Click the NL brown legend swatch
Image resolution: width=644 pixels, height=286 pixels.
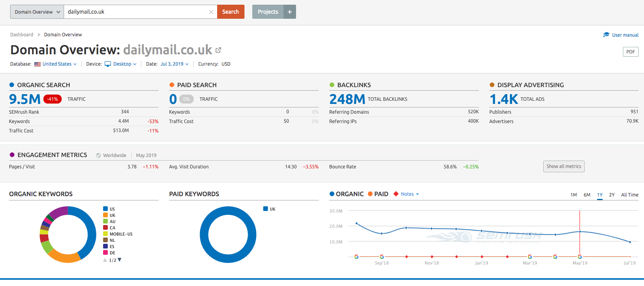click(105, 240)
